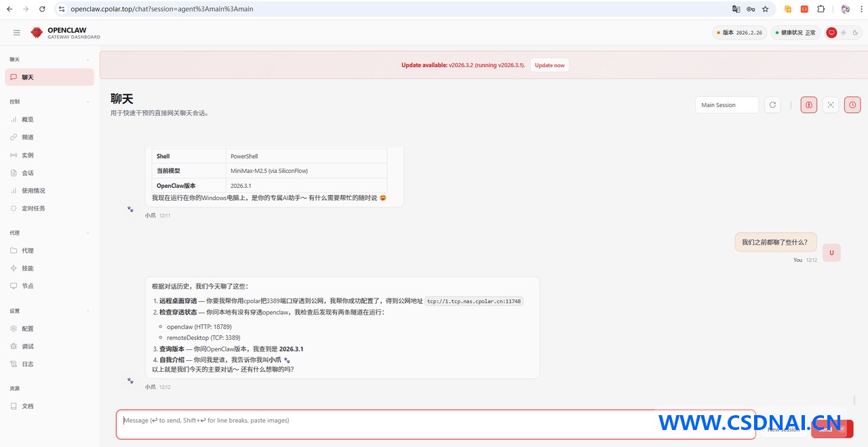The height and width of the screenshot is (447, 868).
Task: Click the 定时任务 scheduled tasks spinner icon
Action: tap(14, 208)
